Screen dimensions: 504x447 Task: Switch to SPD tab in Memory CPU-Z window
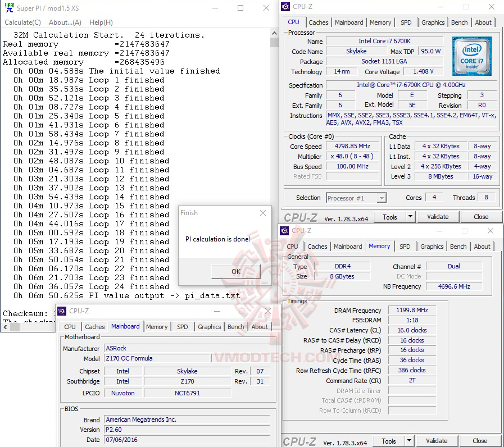point(405,247)
